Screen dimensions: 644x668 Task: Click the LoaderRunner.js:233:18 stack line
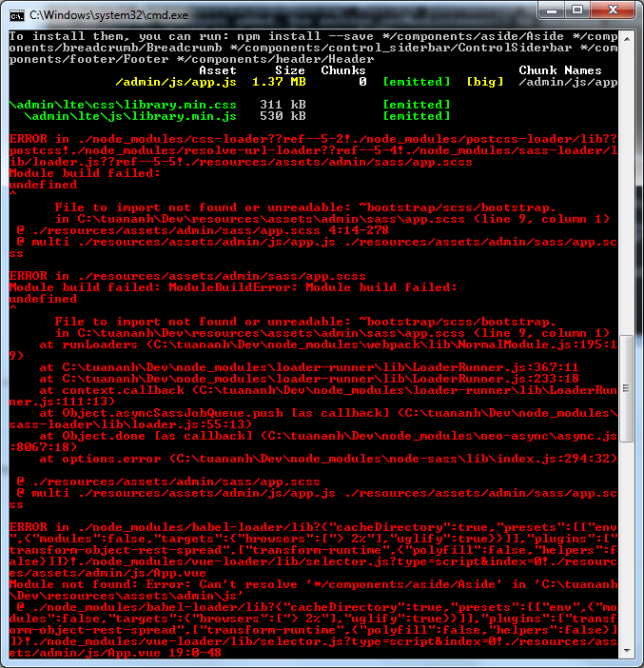pos(309,379)
